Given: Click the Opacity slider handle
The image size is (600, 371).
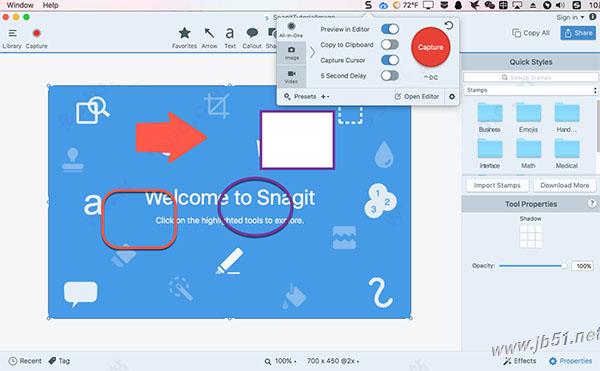Looking at the screenshot, I should pos(564,266).
